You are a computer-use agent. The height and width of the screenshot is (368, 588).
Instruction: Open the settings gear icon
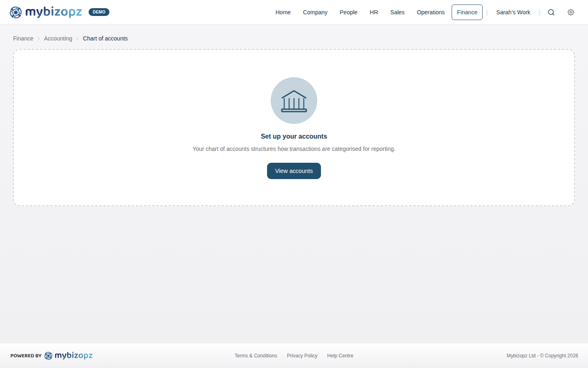point(571,12)
